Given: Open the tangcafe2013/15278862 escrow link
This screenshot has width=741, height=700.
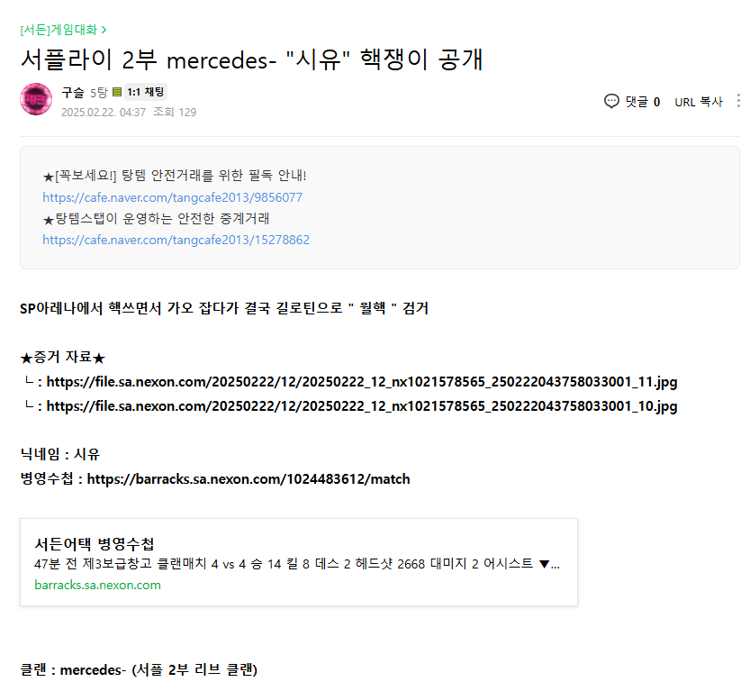Looking at the screenshot, I should coord(176,240).
